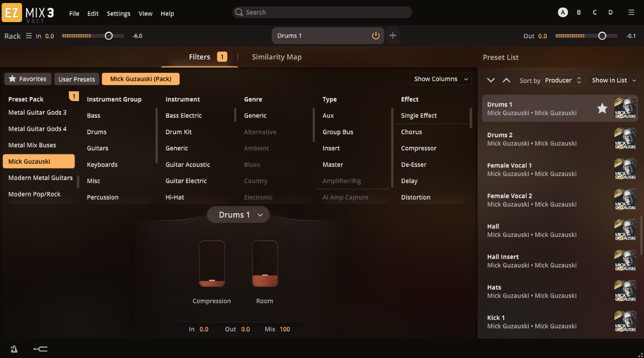The width and height of the screenshot is (644, 358).
Task: Switch to the Filters tab
Action: 200,57
